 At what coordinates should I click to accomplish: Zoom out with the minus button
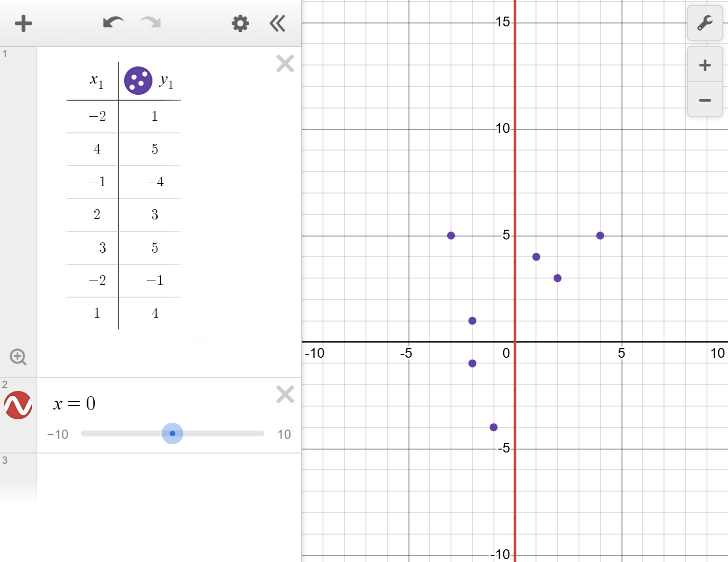pyautogui.click(x=705, y=100)
